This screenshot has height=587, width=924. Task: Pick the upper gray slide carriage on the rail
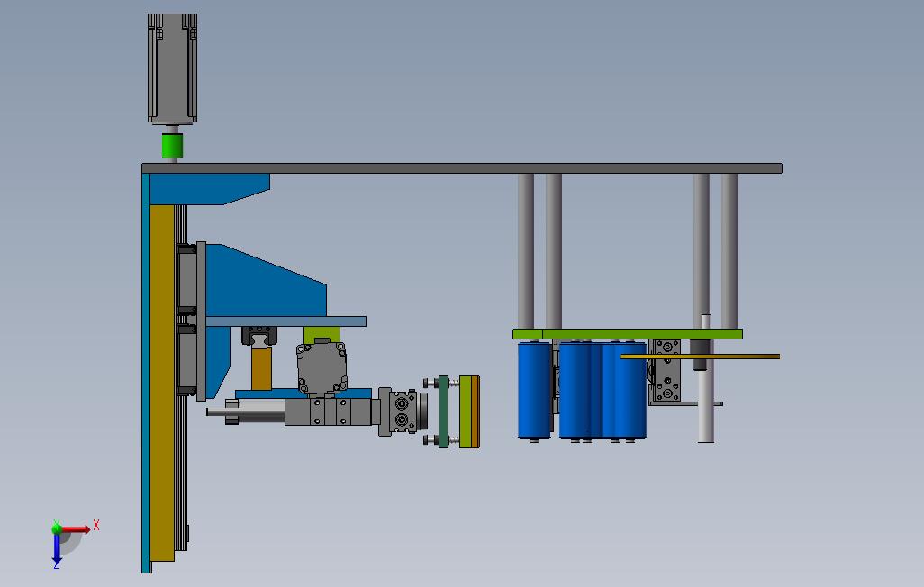click(186, 279)
